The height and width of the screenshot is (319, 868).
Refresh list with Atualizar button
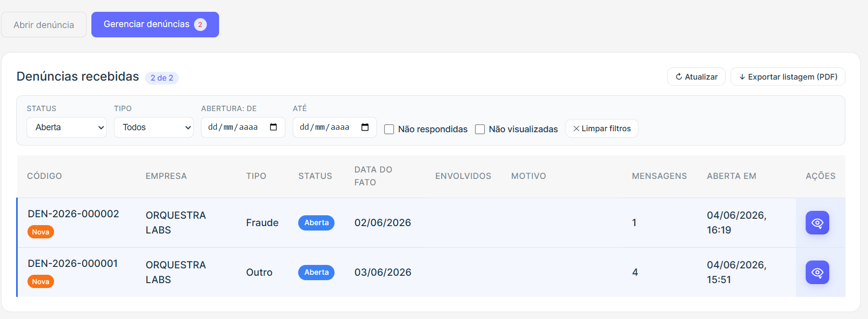(696, 77)
